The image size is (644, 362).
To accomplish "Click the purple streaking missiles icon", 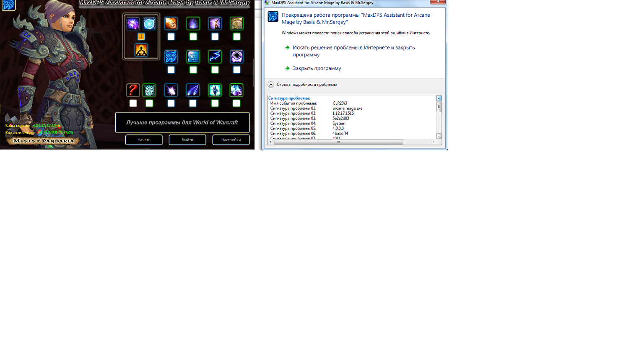I will pyautogui.click(x=193, y=90).
